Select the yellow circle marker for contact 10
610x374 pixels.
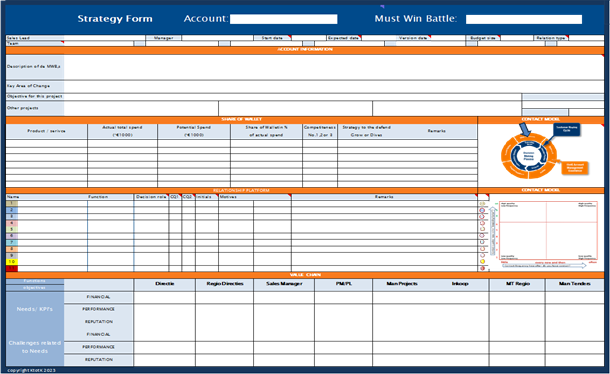pyautogui.click(x=482, y=262)
